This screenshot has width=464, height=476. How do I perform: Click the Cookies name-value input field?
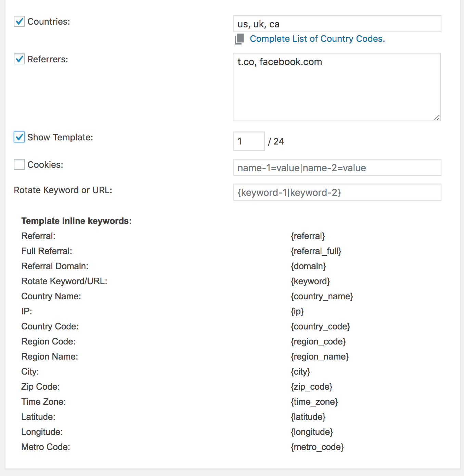click(x=337, y=167)
